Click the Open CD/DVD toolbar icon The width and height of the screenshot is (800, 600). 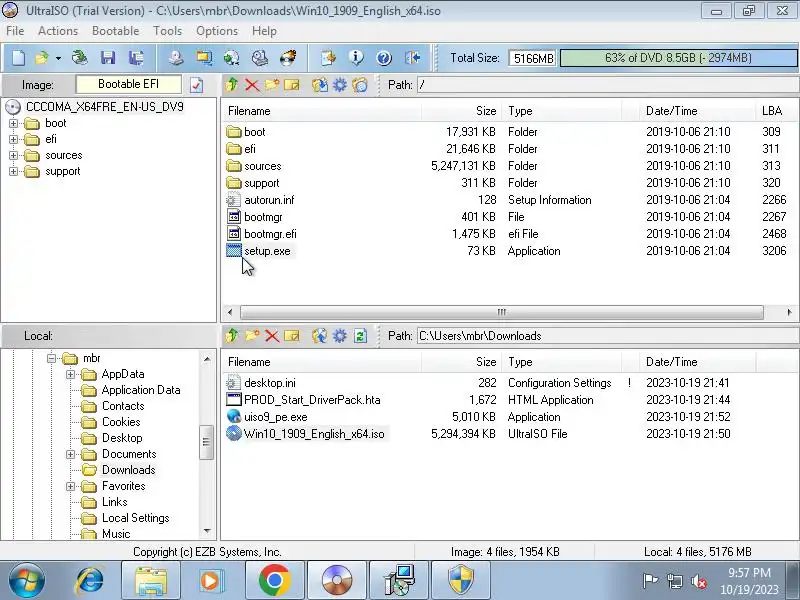79,58
